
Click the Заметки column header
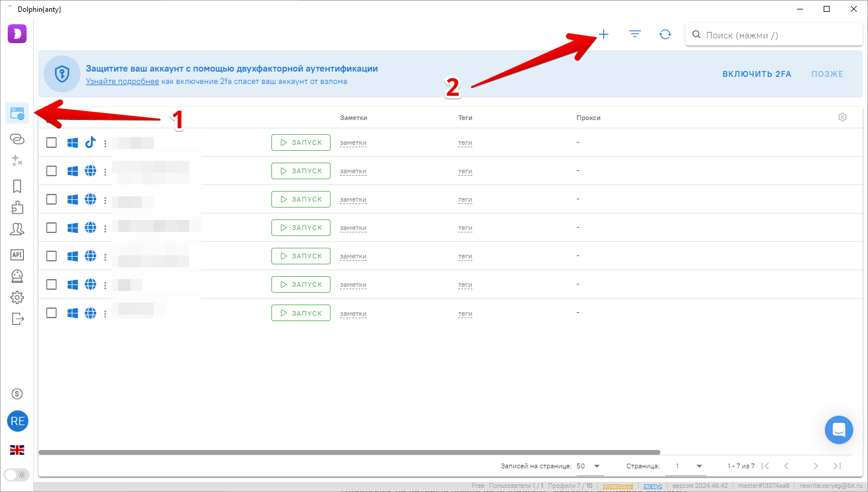pos(354,118)
